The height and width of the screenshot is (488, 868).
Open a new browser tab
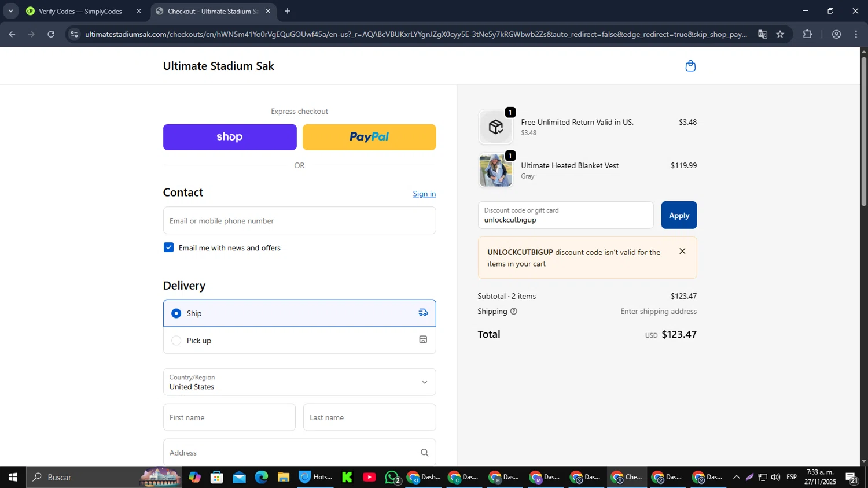point(288,11)
